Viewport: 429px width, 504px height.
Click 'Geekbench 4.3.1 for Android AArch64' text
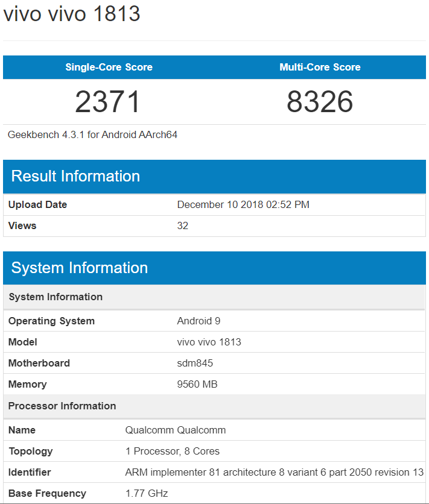pos(92,134)
